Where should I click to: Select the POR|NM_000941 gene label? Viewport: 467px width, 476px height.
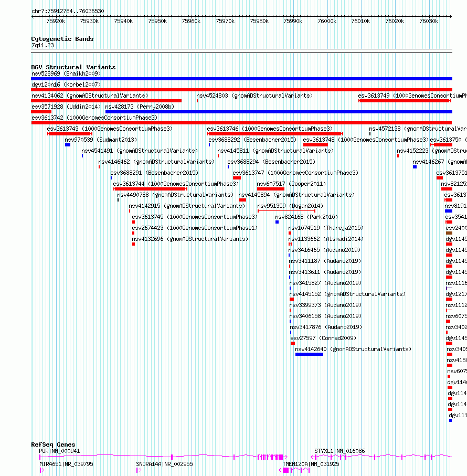coord(59,451)
